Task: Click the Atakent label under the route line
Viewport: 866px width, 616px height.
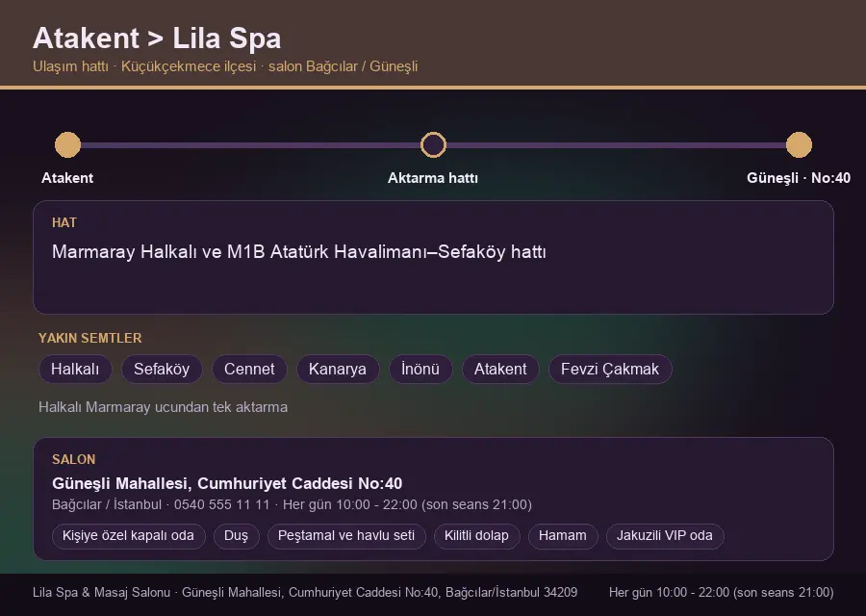Action: 67,178
